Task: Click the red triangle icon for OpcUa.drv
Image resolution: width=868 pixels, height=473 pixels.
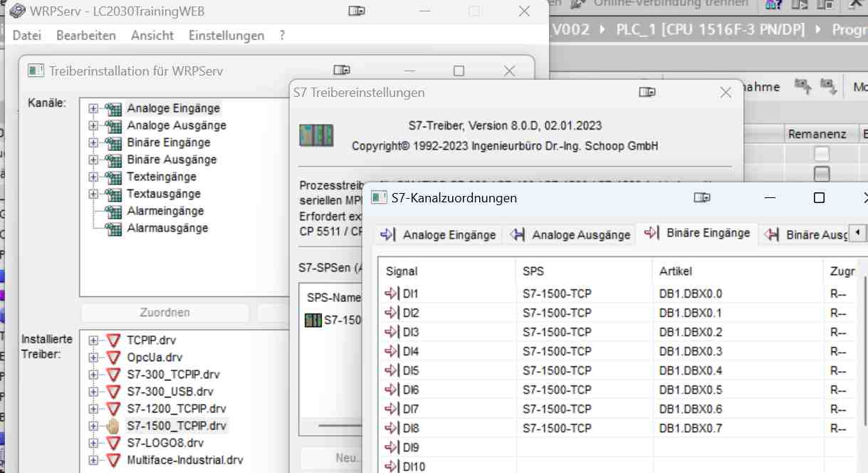Action: 113,358
